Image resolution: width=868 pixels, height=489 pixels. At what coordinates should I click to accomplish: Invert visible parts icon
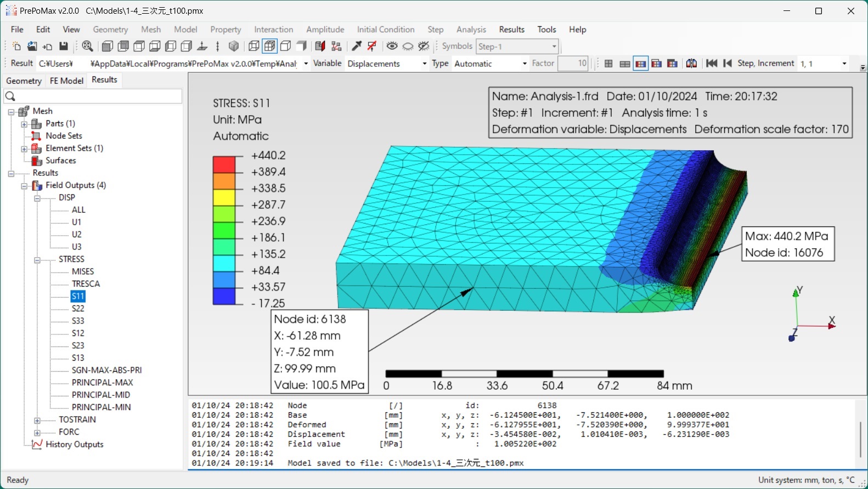pyautogui.click(x=424, y=47)
